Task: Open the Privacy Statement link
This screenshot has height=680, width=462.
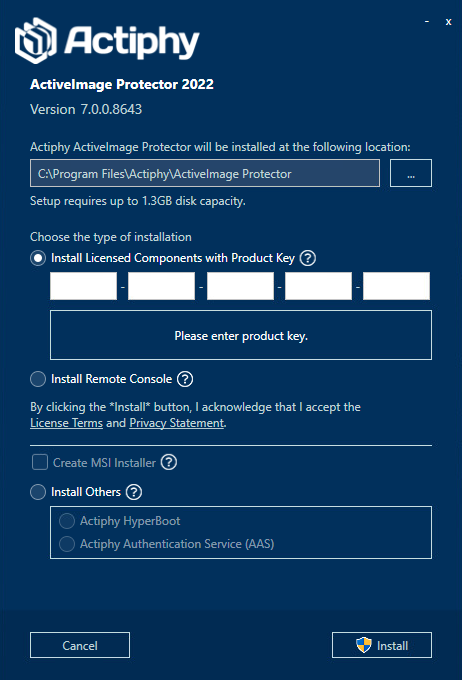Action: point(177,423)
